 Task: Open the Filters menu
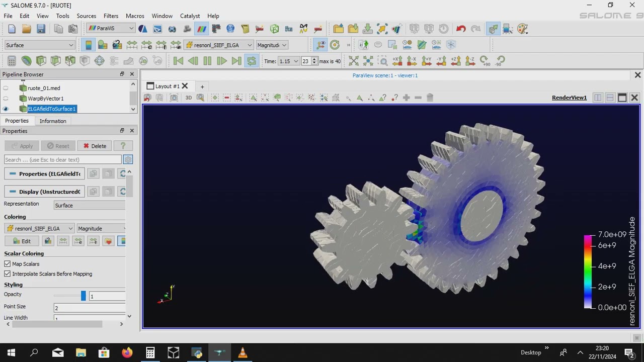[x=111, y=16]
